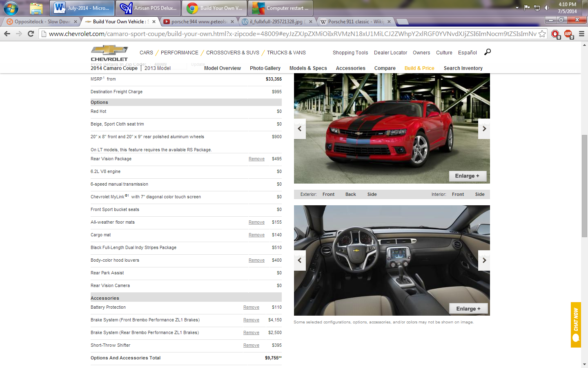Click the red stop-sign extension icon
588x368 pixels.
tap(555, 34)
